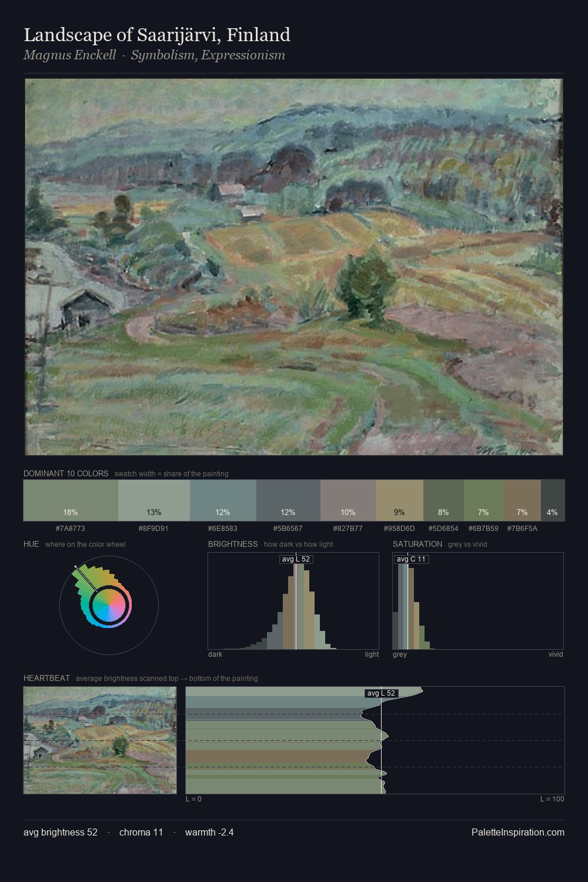
Task: Click the hex code '#7B6F5A' text
Action: tap(522, 528)
